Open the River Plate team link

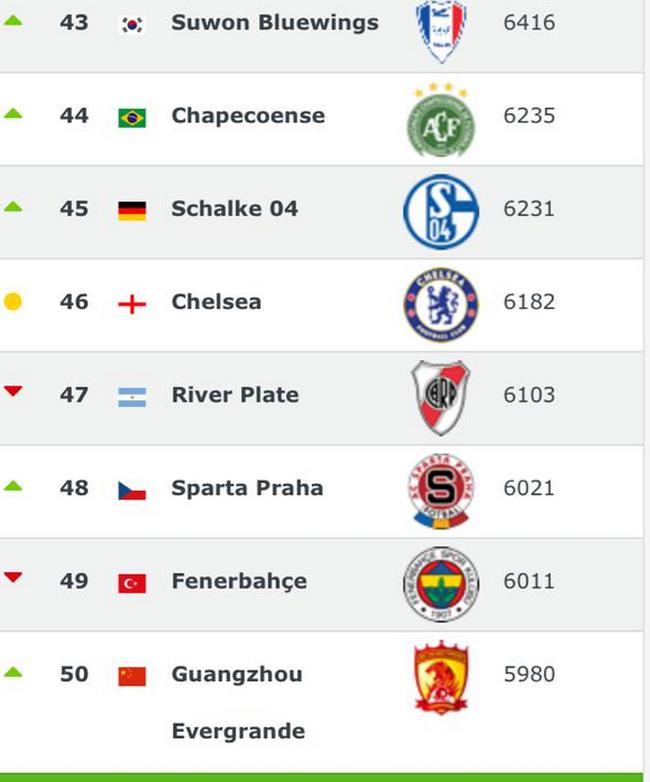235,395
